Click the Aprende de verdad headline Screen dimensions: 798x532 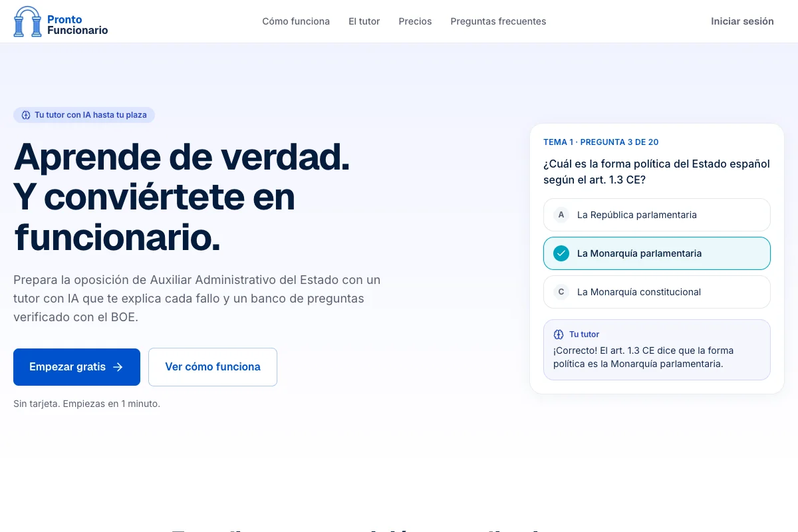(182, 197)
